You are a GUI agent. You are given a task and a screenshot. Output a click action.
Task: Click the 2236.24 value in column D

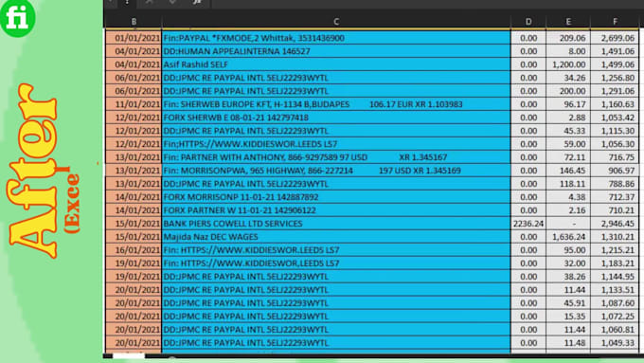pos(528,224)
